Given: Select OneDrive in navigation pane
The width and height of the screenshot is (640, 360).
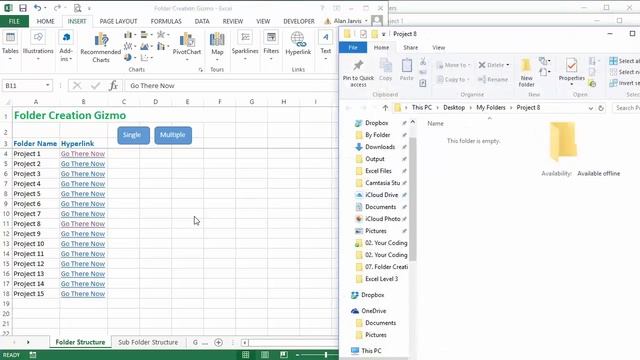Looking at the screenshot, I should point(373,311).
